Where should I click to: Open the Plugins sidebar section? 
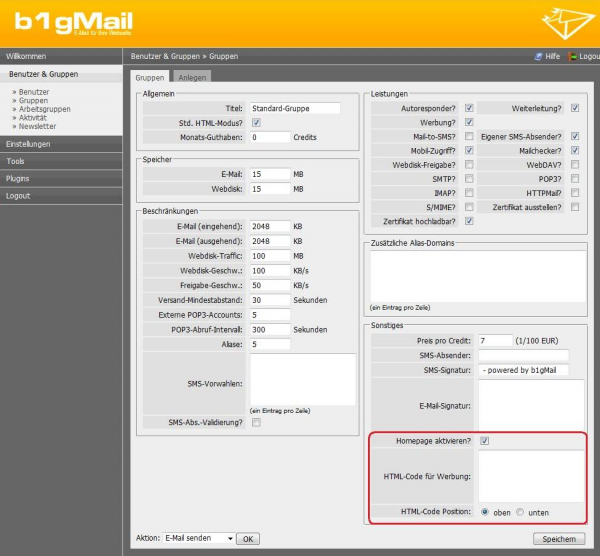tap(61, 179)
